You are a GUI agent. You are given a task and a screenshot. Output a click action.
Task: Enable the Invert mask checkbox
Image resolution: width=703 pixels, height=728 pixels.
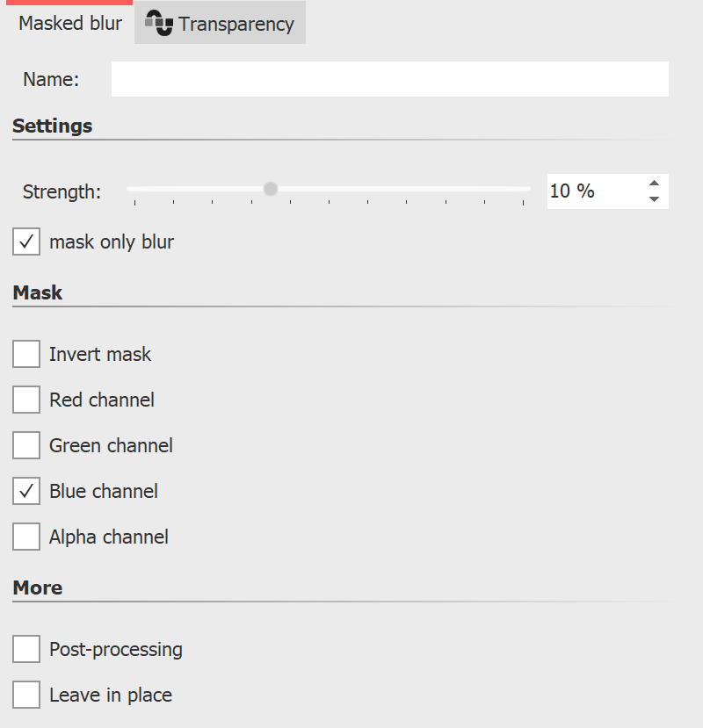coord(25,354)
